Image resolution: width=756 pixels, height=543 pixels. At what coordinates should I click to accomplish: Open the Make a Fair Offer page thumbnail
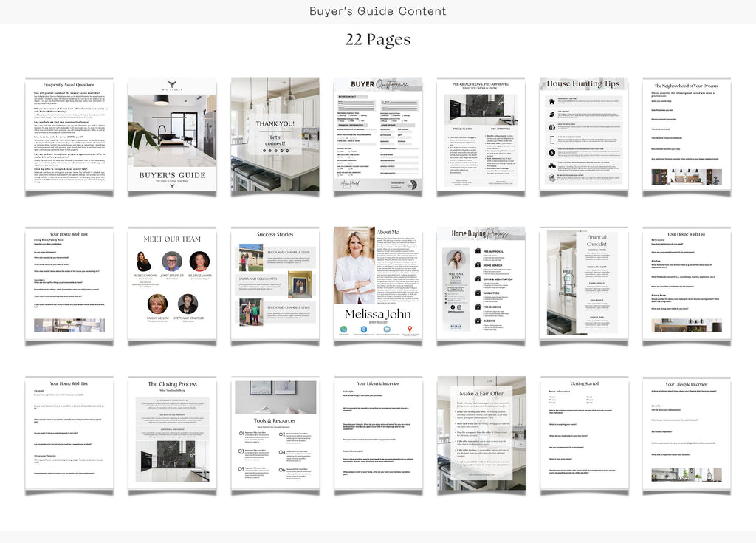(x=481, y=434)
